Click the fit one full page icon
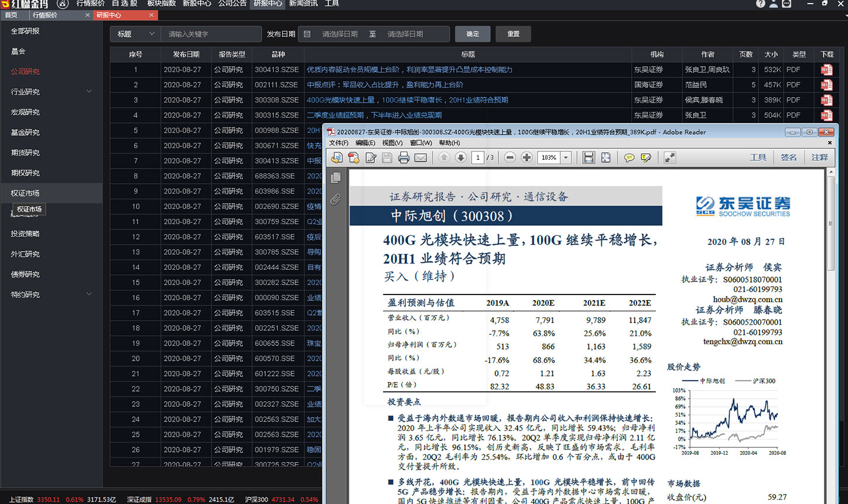The height and width of the screenshot is (504, 848). pyautogui.click(x=606, y=157)
